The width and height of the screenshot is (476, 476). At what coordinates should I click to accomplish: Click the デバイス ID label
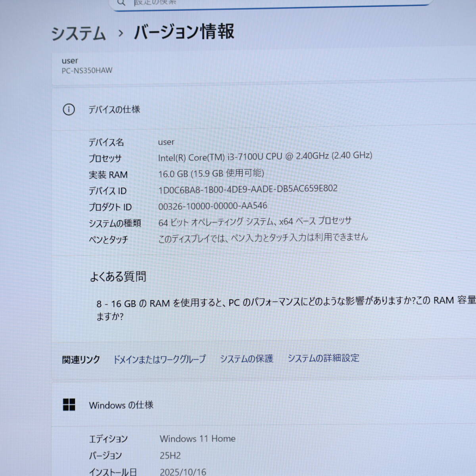click(107, 191)
